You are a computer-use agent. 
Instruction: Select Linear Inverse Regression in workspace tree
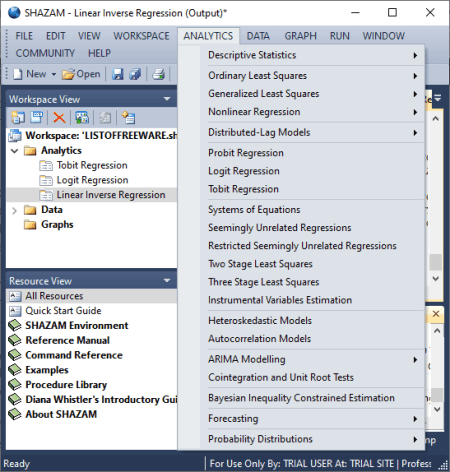(111, 195)
